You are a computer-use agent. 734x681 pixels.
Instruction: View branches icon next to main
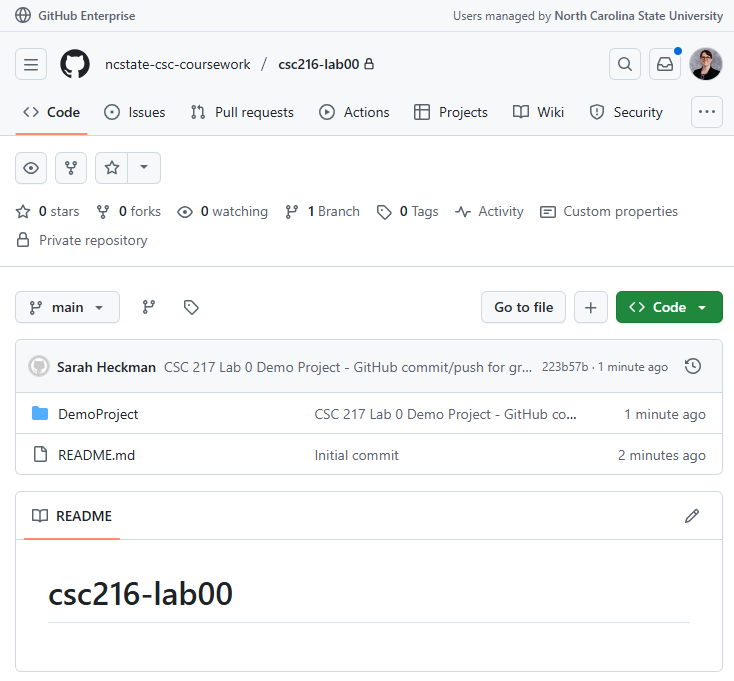click(x=149, y=308)
